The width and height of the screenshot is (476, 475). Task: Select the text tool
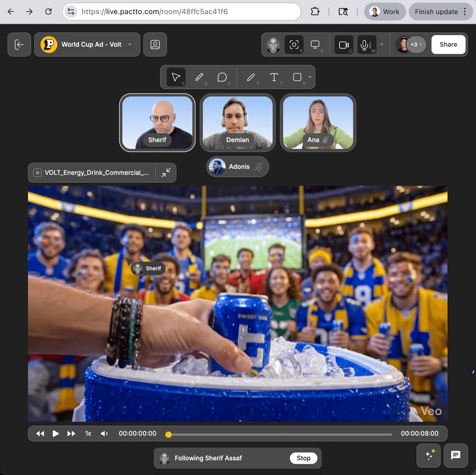coord(274,77)
